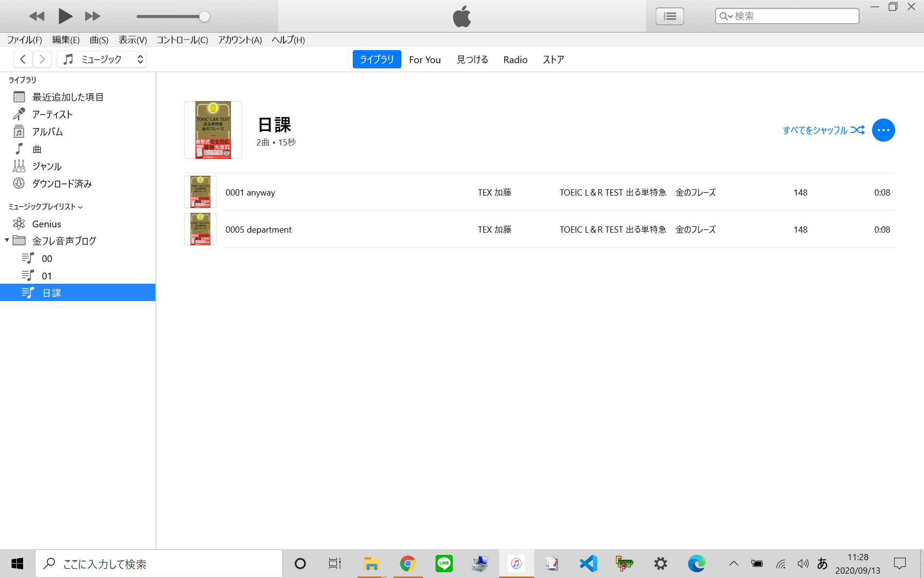The width and height of the screenshot is (924, 578).
Task: Click the navigation back arrow
Action: pos(23,59)
